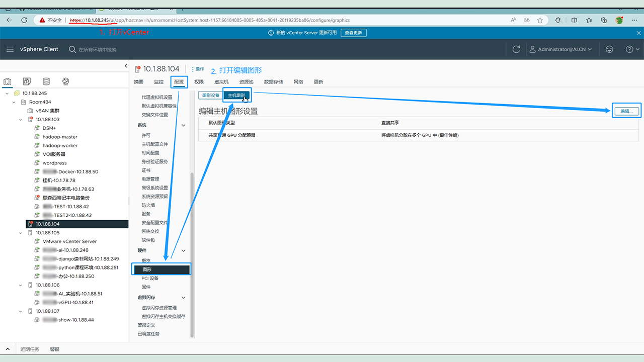This screenshot has height=362, width=644.
Task: Open the 许可 system setting
Action: 146,135
